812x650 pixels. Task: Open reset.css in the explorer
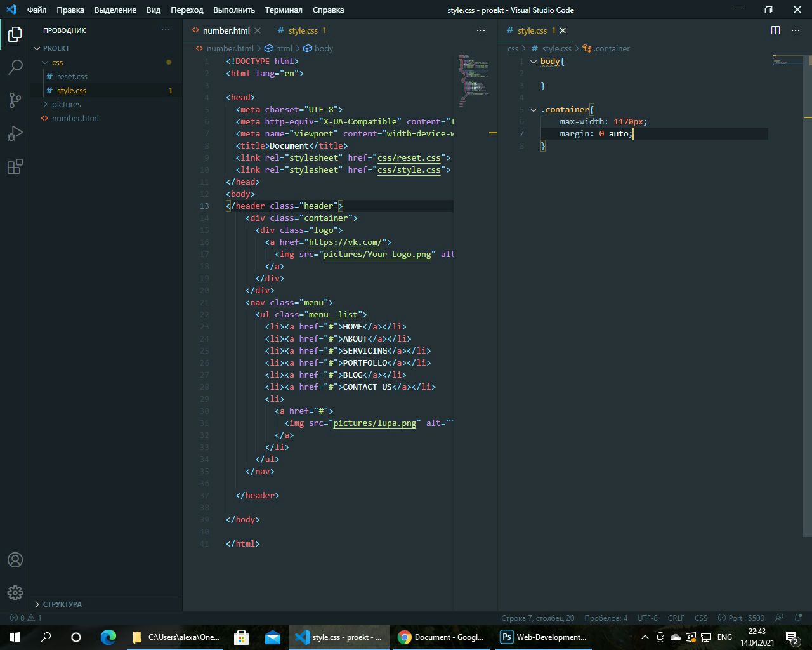(x=72, y=76)
